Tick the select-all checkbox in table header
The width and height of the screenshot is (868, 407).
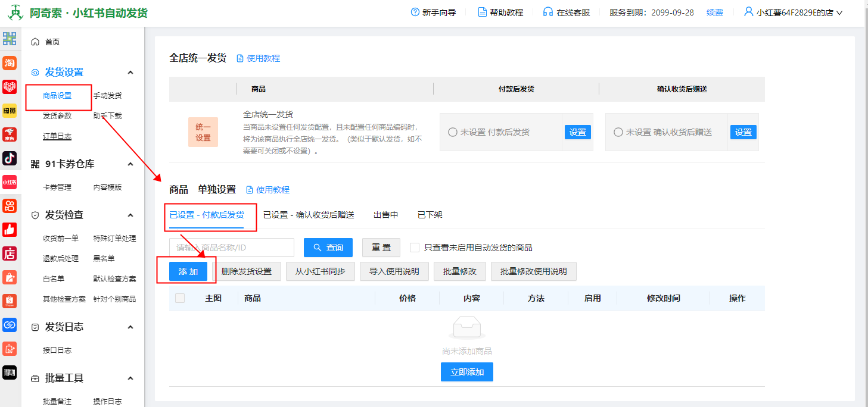coord(180,298)
